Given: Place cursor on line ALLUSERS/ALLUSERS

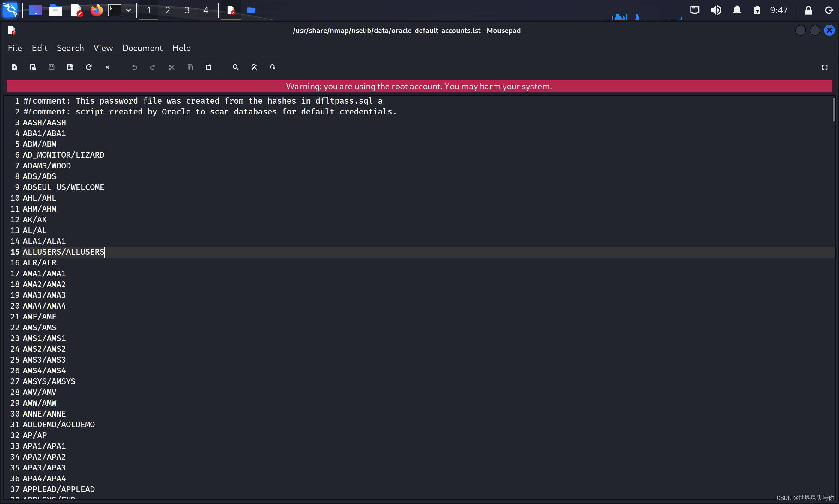Looking at the screenshot, I should click(x=64, y=252).
